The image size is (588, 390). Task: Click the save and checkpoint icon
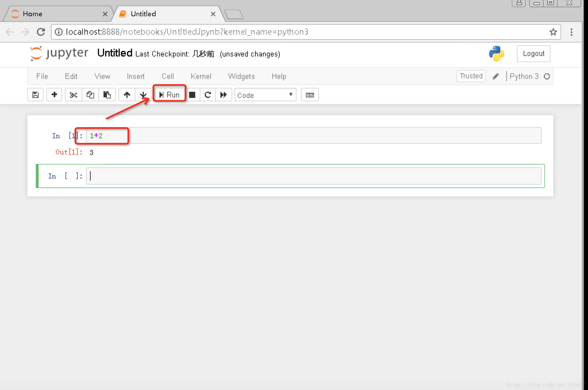pos(36,95)
